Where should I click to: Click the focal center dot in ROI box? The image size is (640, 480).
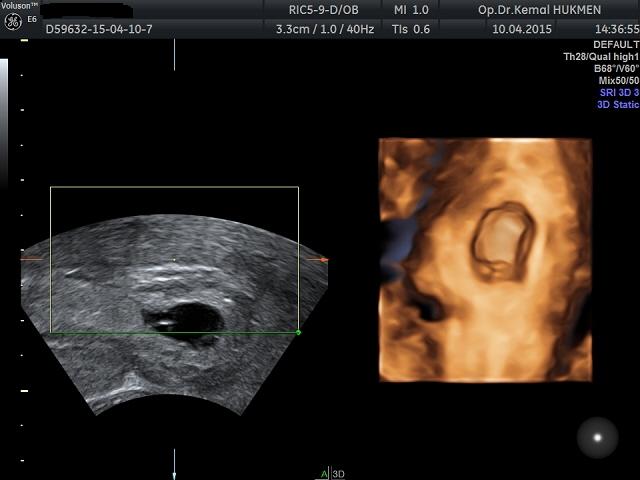click(174, 260)
